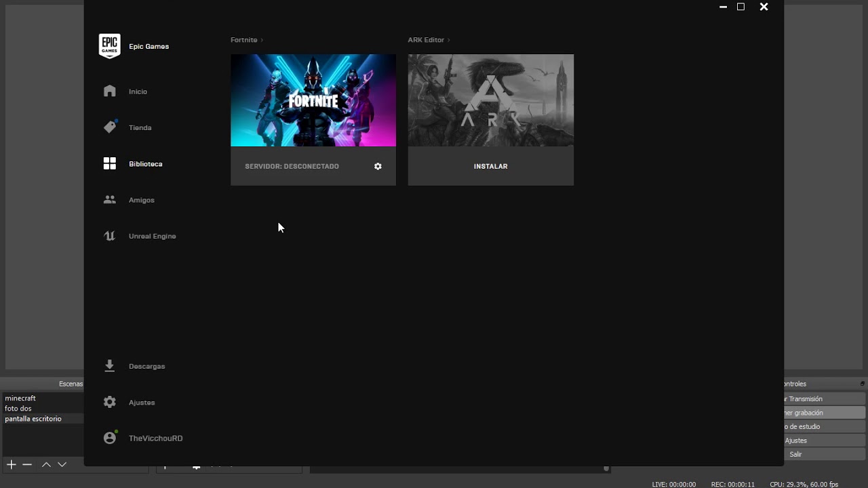Click INSTALAR for ARK Editor
Viewport: 868px width, 488px height.
click(491, 166)
